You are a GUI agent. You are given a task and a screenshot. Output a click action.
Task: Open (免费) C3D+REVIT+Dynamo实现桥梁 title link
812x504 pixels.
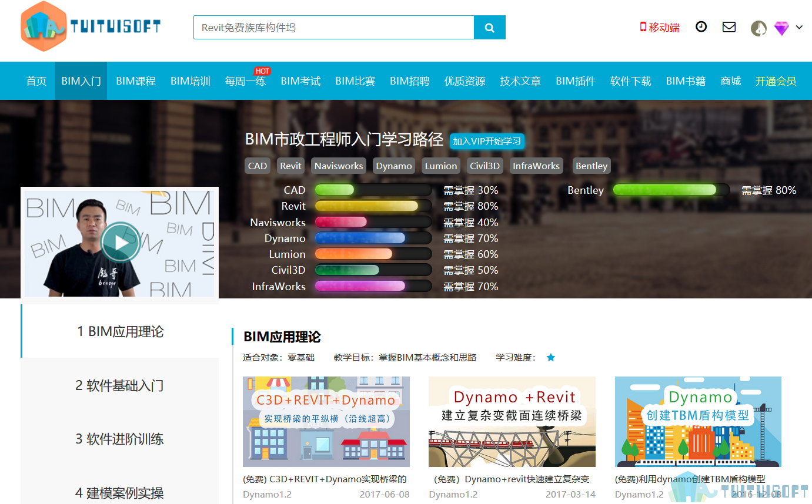[x=325, y=479]
